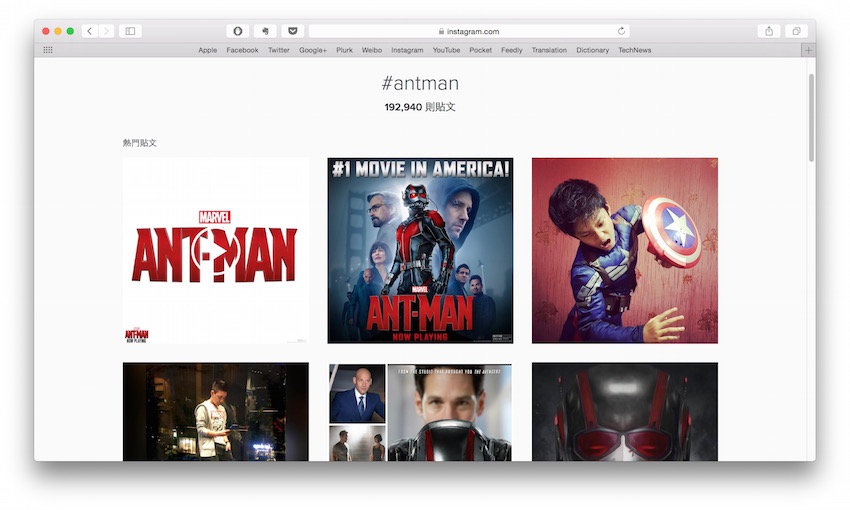Click the Evernote clipper extension icon
Image resolution: width=850 pixels, height=510 pixels.
point(265,31)
